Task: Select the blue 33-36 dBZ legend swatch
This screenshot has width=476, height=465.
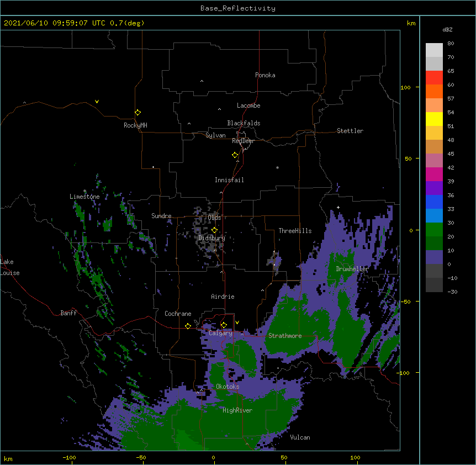Action: [434, 202]
